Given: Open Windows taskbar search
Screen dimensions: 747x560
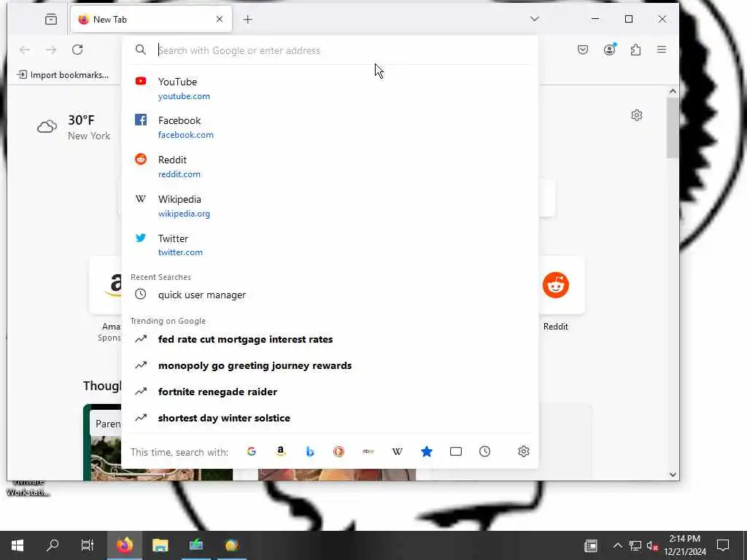Looking at the screenshot, I should 53,545.
